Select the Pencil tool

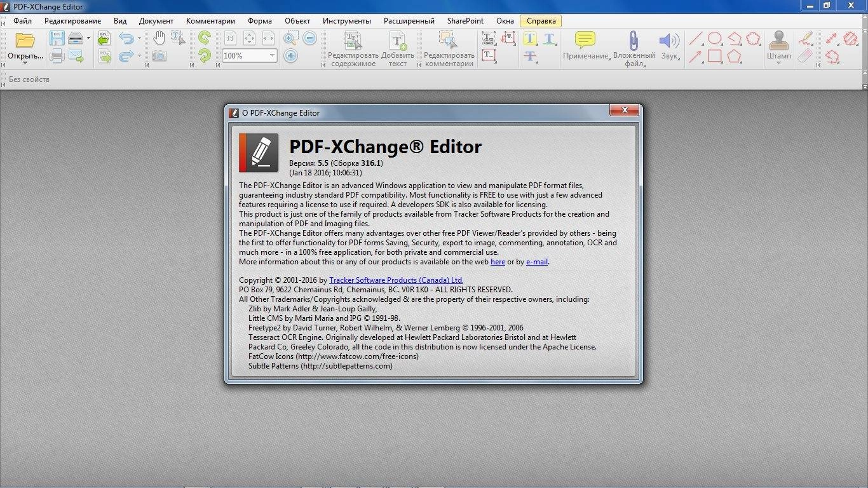[806, 39]
